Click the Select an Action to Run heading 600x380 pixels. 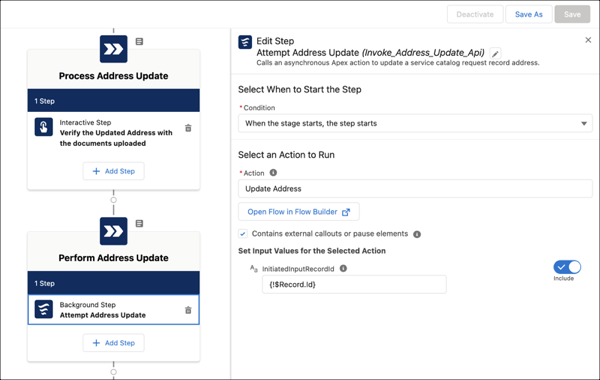(x=286, y=155)
